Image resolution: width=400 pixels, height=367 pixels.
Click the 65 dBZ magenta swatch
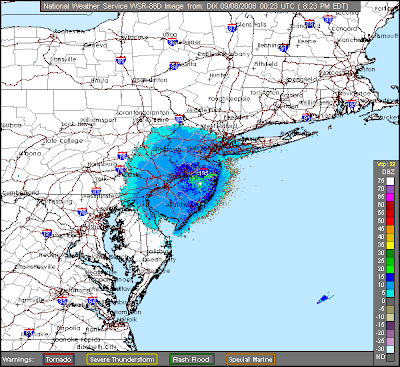[x=390, y=197]
